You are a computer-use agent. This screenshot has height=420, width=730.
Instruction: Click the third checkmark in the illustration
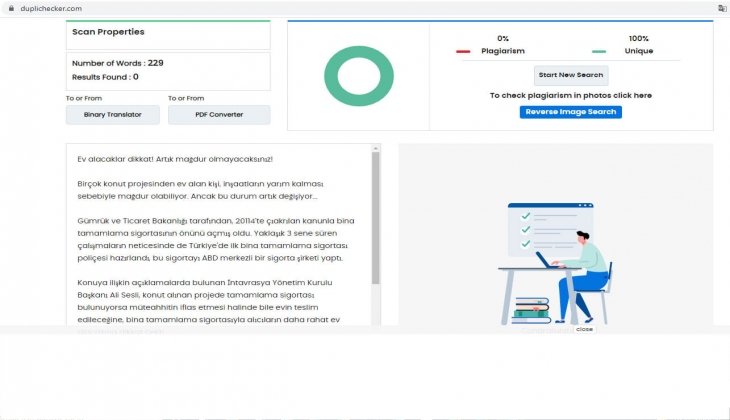(x=525, y=243)
